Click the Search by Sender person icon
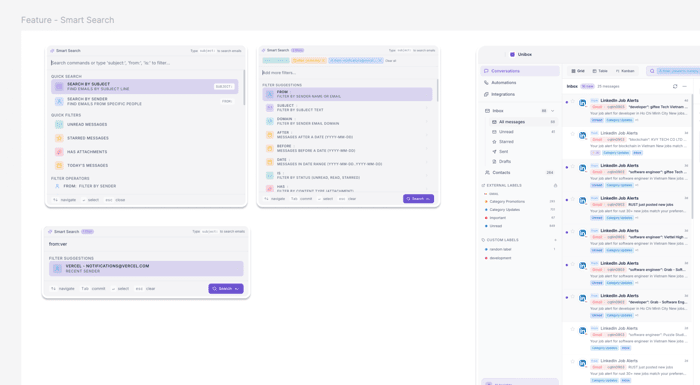 (x=59, y=101)
